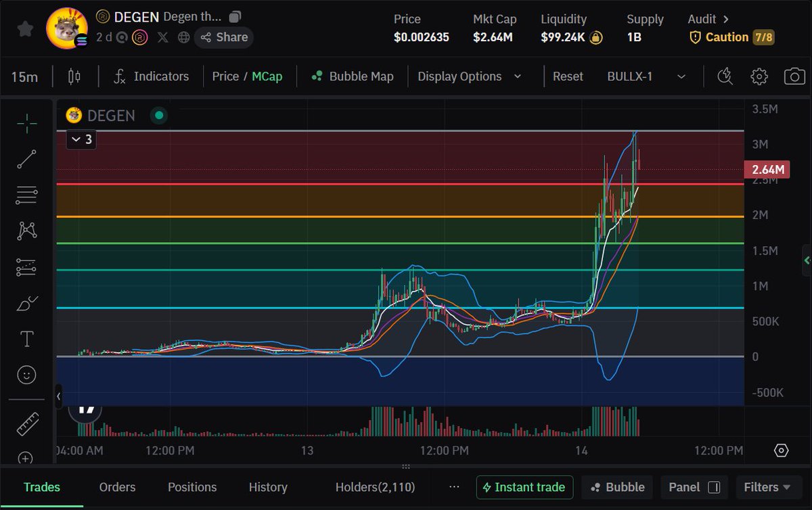Open the Audit details chevron

tap(726, 19)
